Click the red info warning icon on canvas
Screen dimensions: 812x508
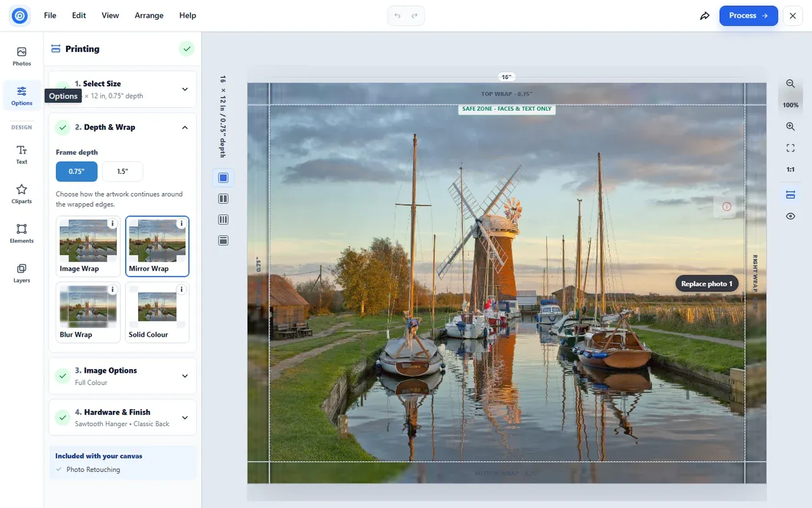pos(726,206)
